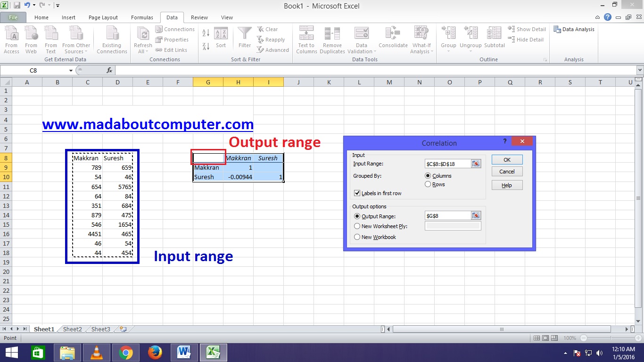Click Cancel in Correlation dialog

click(x=507, y=172)
